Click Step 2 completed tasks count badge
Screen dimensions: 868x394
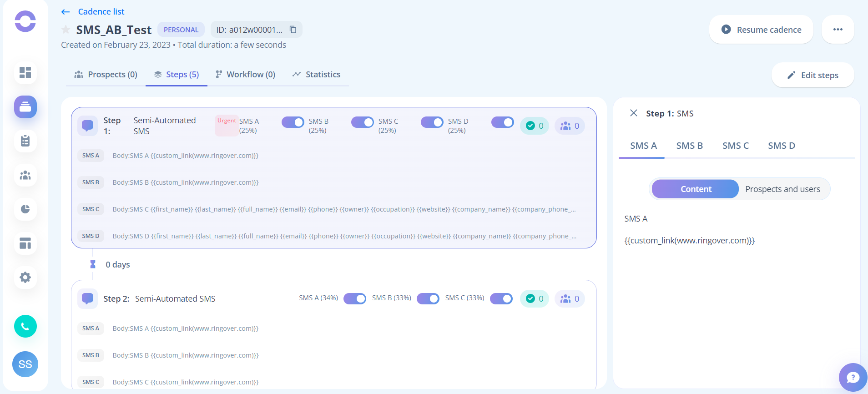pos(535,298)
